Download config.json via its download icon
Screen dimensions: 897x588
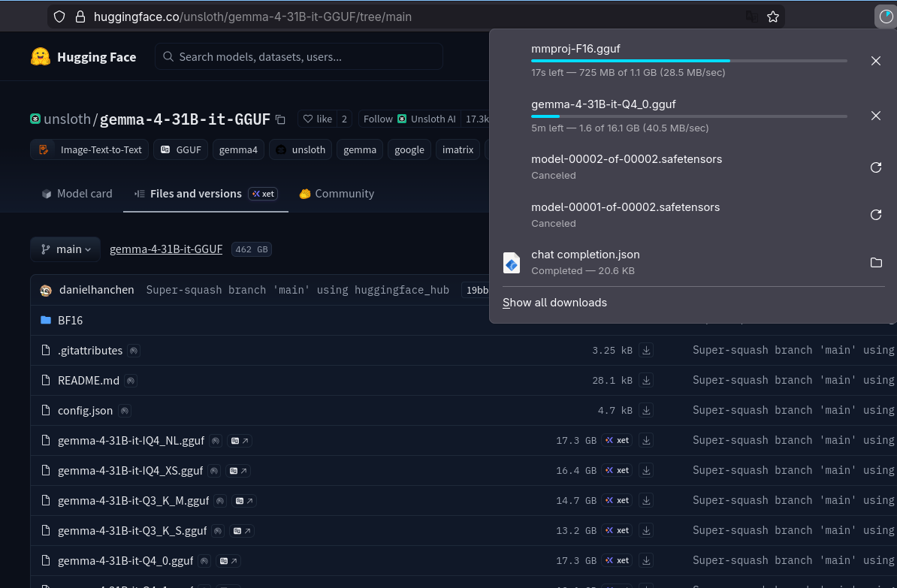pyautogui.click(x=646, y=410)
